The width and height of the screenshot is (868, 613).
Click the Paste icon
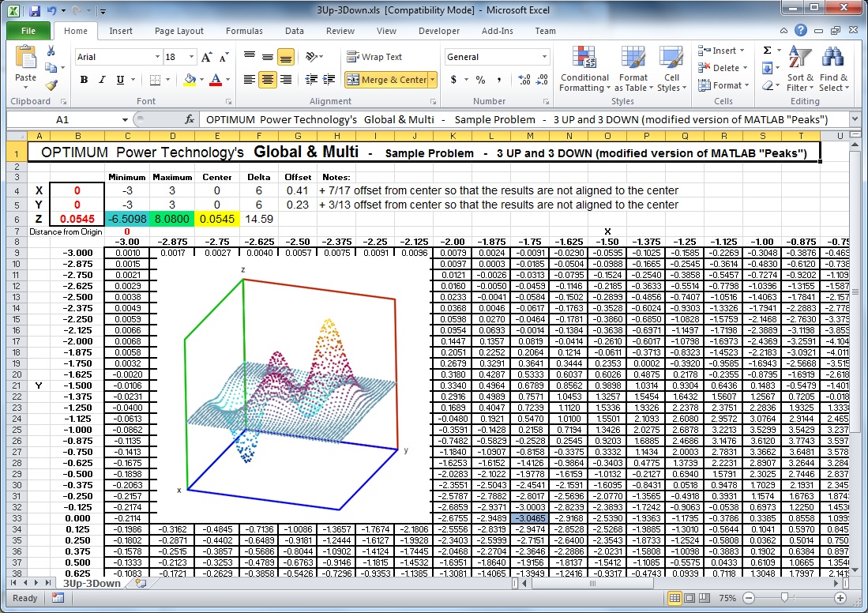pyautogui.click(x=25, y=58)
